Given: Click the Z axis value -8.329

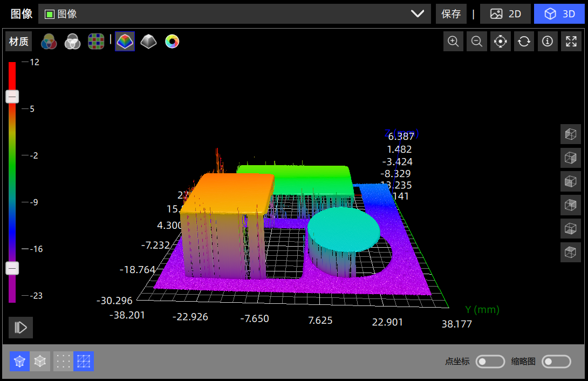Looking at the screenshot, I should click(395, 174).
